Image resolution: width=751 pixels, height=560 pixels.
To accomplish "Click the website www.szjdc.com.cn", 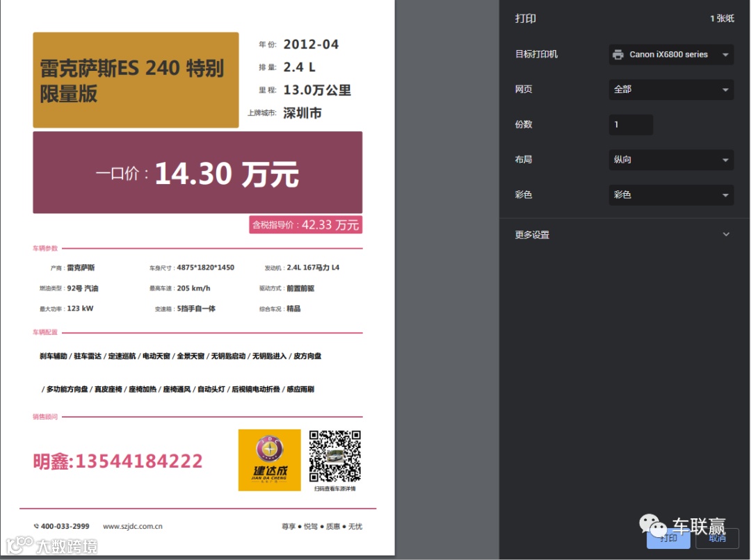I will click(133, 527).
